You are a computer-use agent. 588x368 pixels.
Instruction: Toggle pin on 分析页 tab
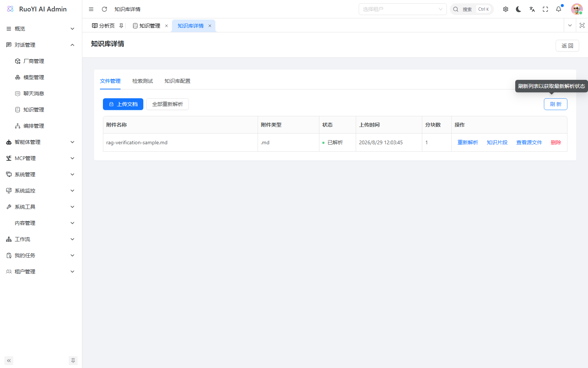point(121,26)
